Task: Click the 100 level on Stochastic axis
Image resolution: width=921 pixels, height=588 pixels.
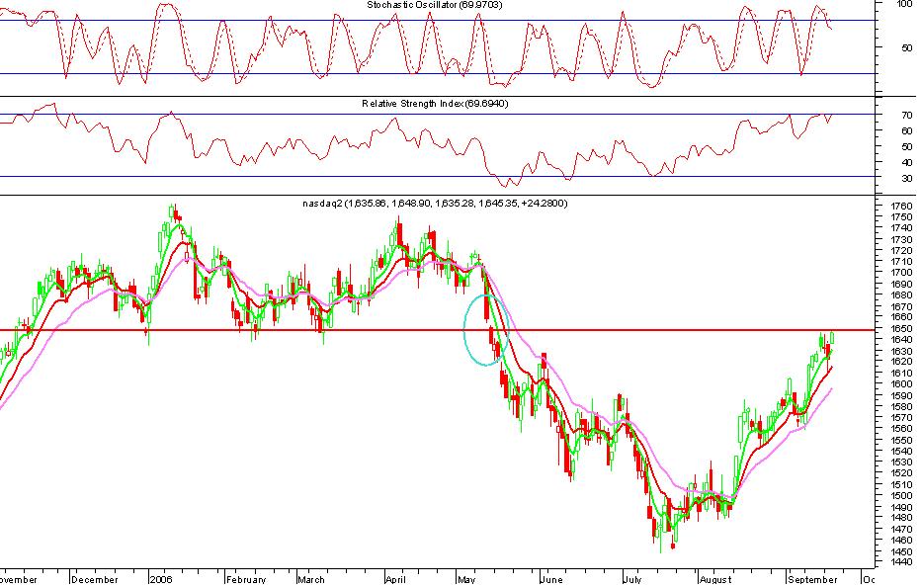Action: pyautogui.click(x=905, y=4)
